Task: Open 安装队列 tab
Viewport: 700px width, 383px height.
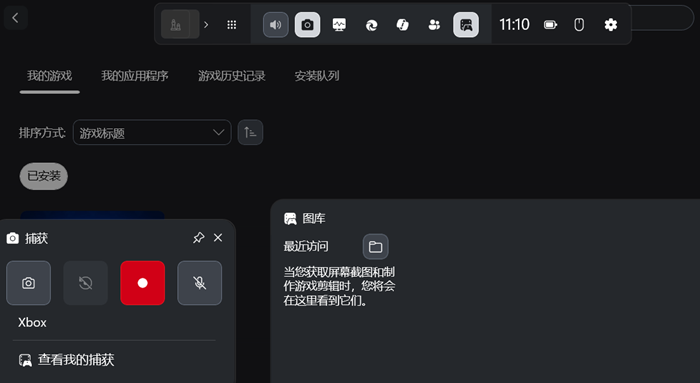Action: click(317, 76)
